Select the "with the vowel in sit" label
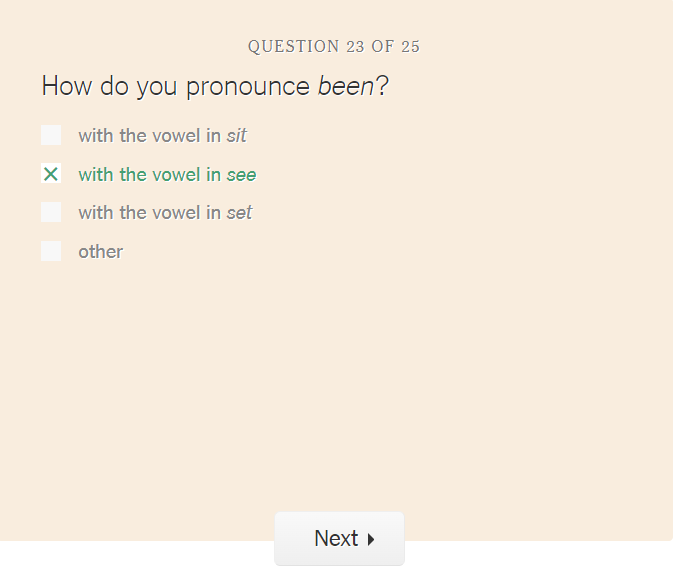 click(162, 135)
